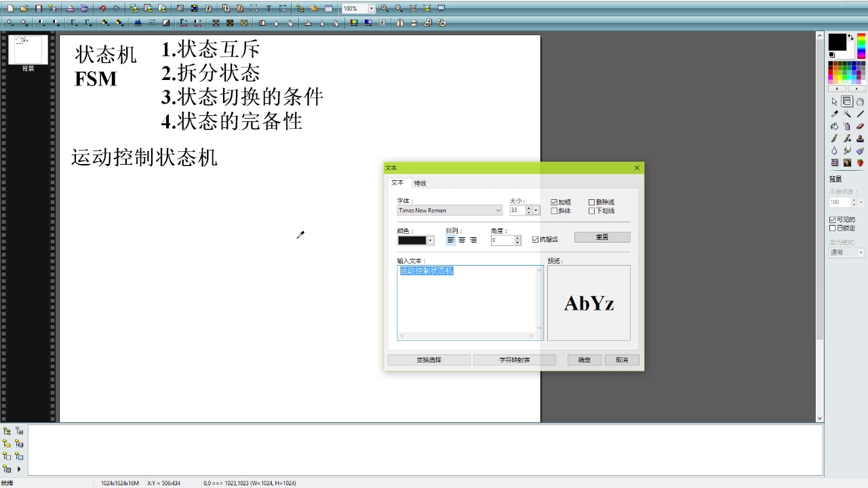
Task: Switch to the 特效 effects tab
Action: (x=420, y=183)
